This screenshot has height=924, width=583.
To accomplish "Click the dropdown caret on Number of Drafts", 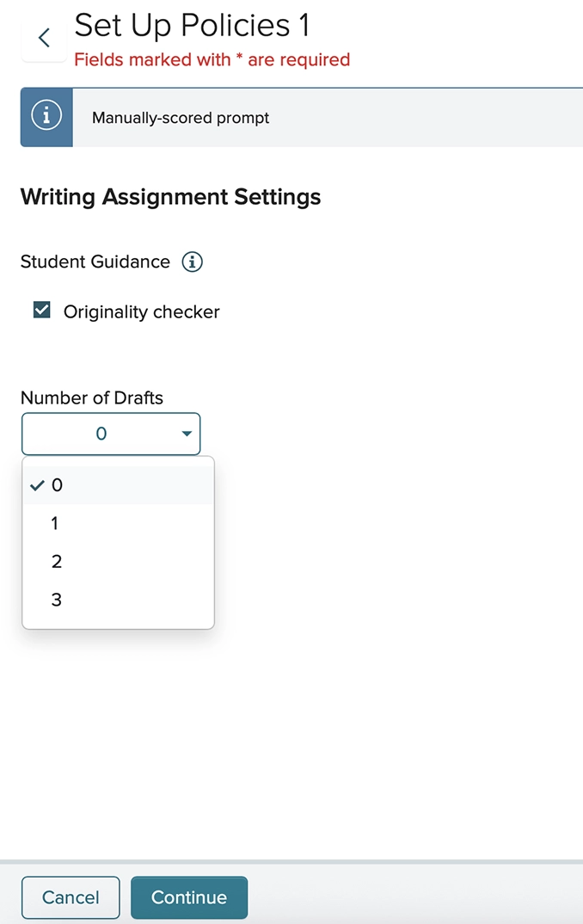I will coord(186,434).
